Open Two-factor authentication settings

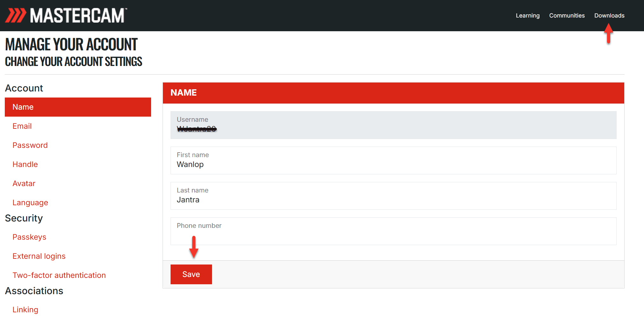pos(59,275)
